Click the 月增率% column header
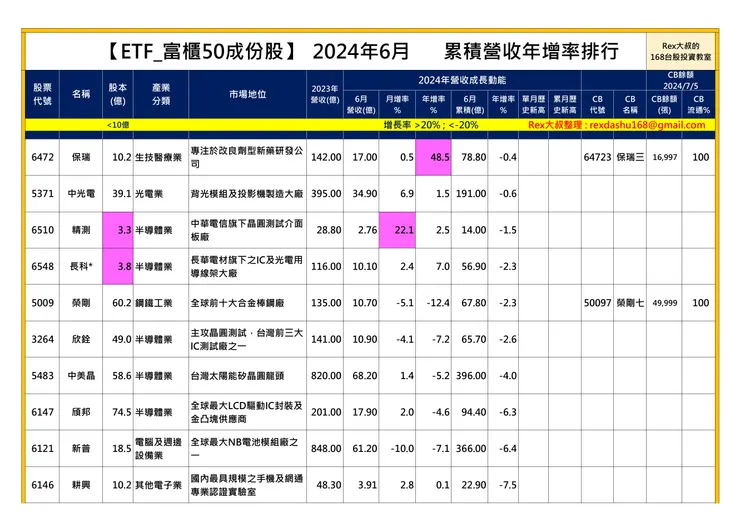Screen dimensions: 740x523 click(x=397, y=104)
